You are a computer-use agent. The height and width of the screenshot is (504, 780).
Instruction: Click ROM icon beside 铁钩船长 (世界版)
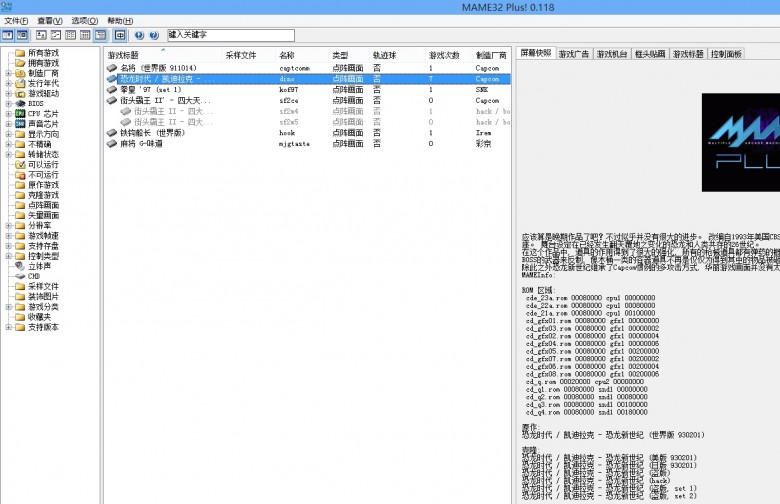click(x=112, y=133)
